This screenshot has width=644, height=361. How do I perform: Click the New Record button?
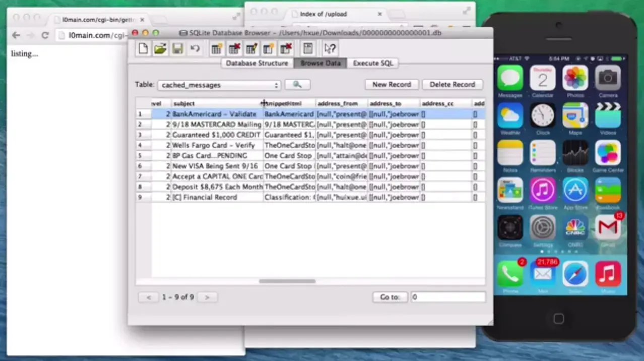click(x=392, y=85)
